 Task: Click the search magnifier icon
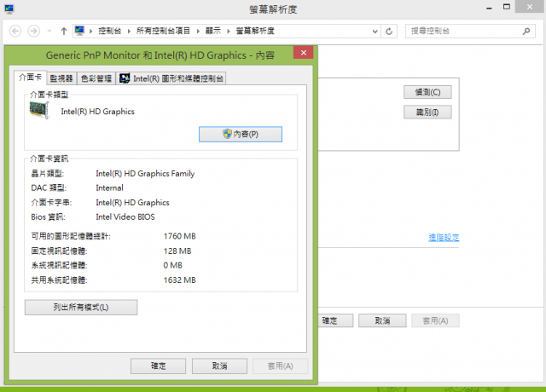pos(526,32)
